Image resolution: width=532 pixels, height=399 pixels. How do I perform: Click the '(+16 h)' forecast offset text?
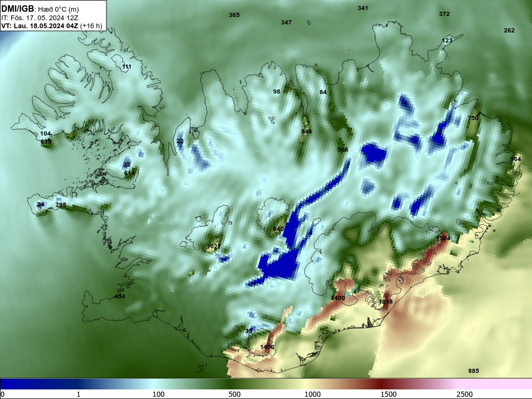pyautogui.click(x=92, y=26)
